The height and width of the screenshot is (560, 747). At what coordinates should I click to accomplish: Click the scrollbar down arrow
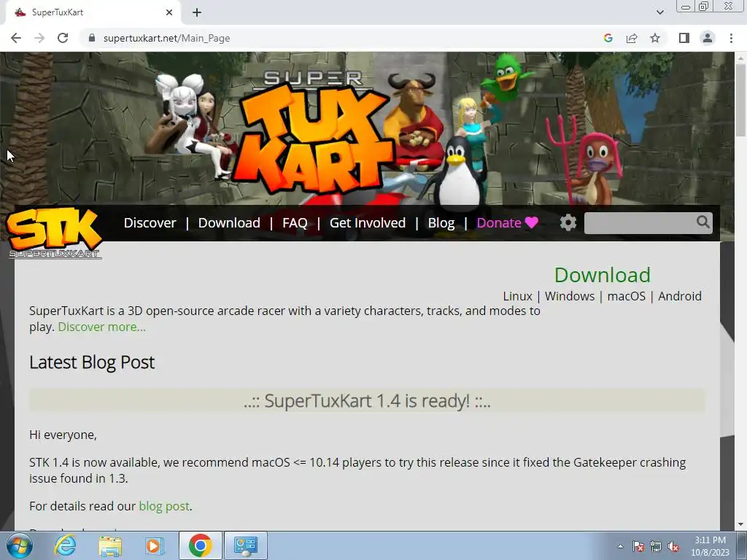[741, 524]
